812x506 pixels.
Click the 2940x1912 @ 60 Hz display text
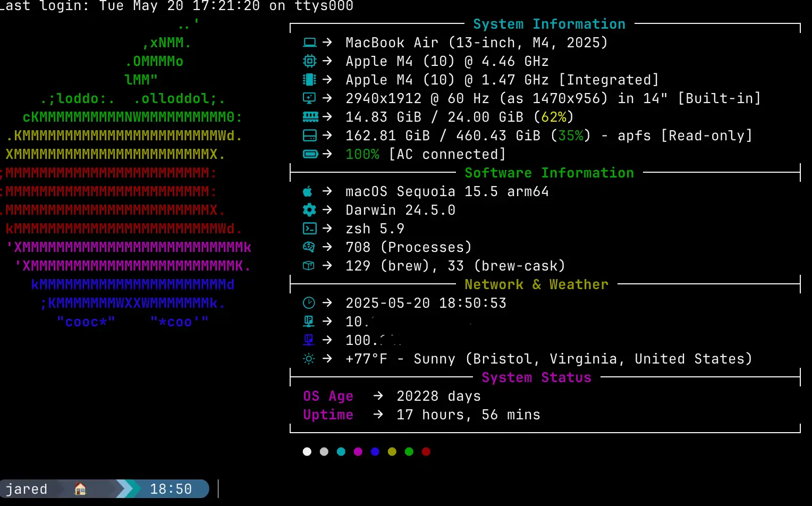pyautogui.click(x=553, y=98)
